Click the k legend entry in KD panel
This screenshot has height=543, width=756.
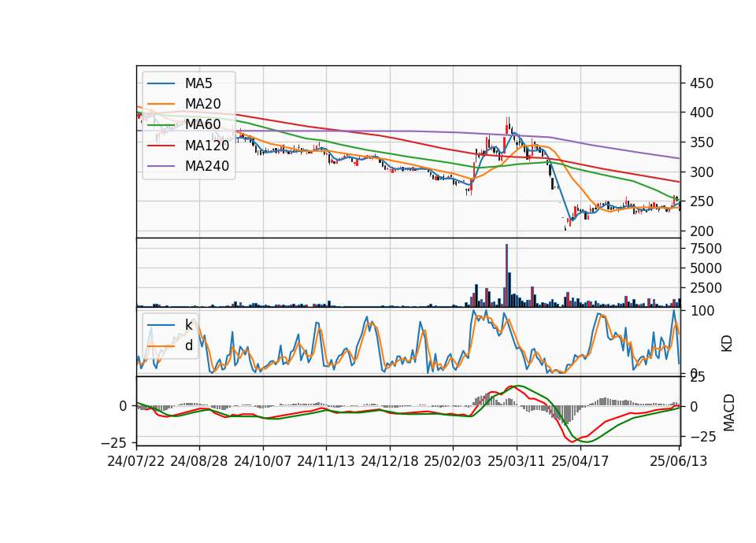tap(188, 325)
